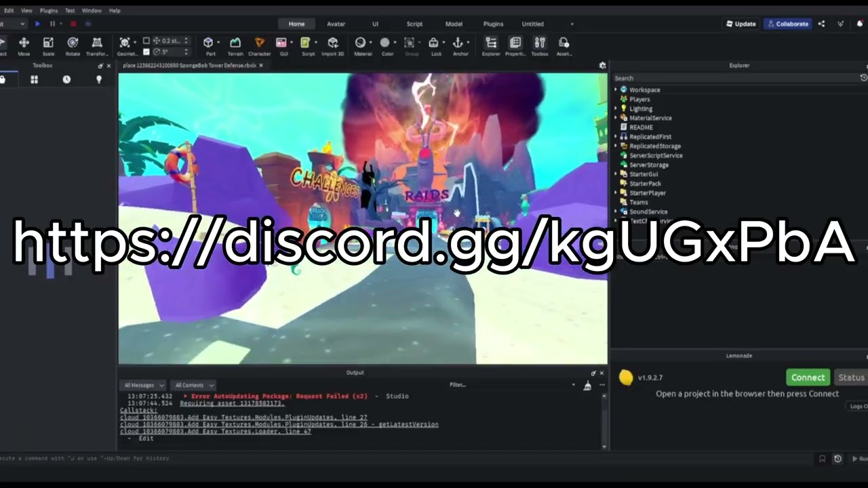
Task: Click the Collaborate button
Action: coord(787,24)
